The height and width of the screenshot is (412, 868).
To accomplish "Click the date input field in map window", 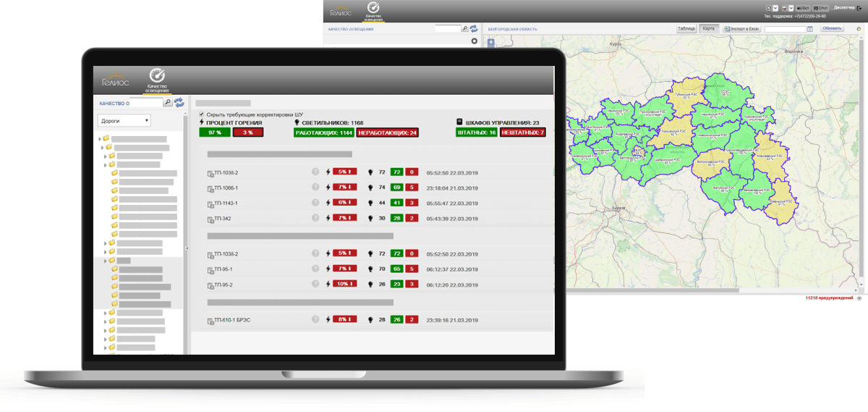I will point(786,29).
